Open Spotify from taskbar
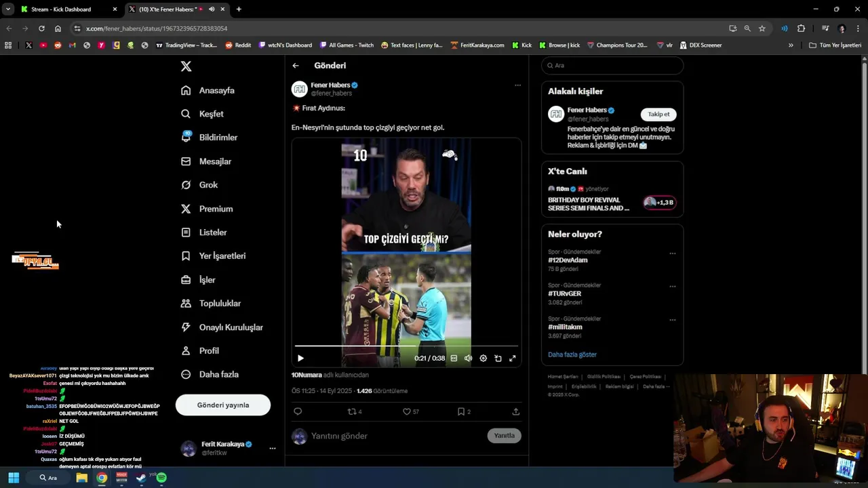Image resolution: width=868 pixels, height=488 pixels. 161,478
